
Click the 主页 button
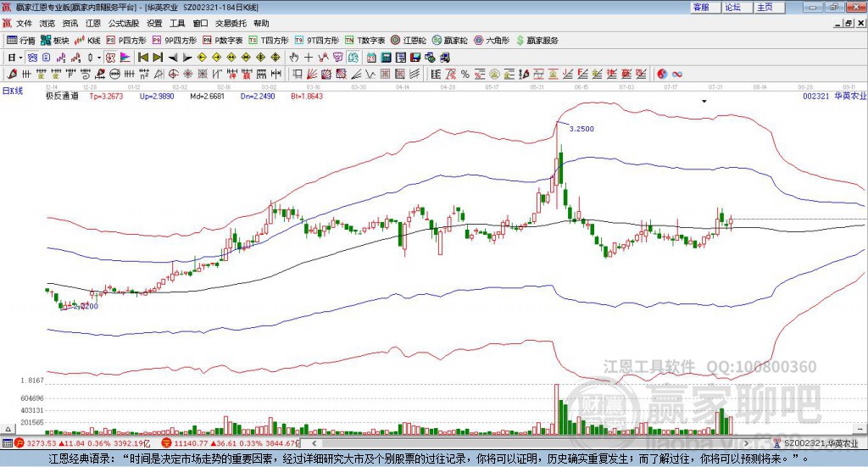tap(768, 7)
